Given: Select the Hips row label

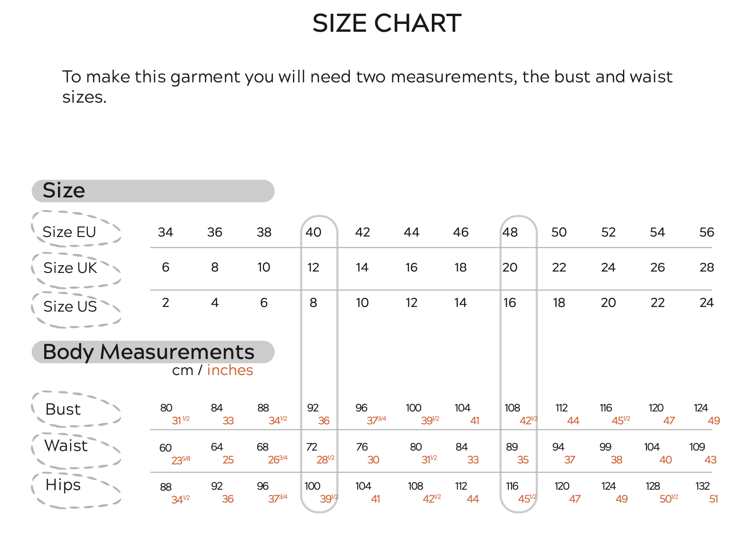Looking at the screenshot, I should [63, 485].
